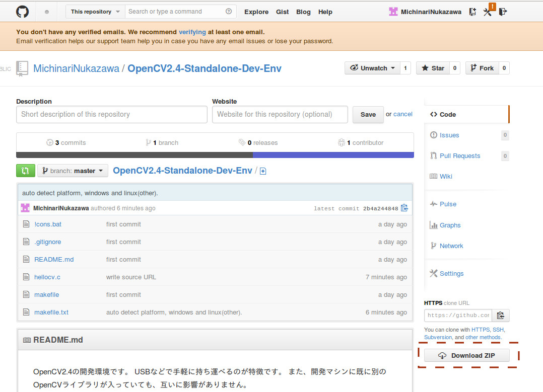Click the add new file plus icon
Viewport: 543px width, 392px height.
click(x=263, y=171)
